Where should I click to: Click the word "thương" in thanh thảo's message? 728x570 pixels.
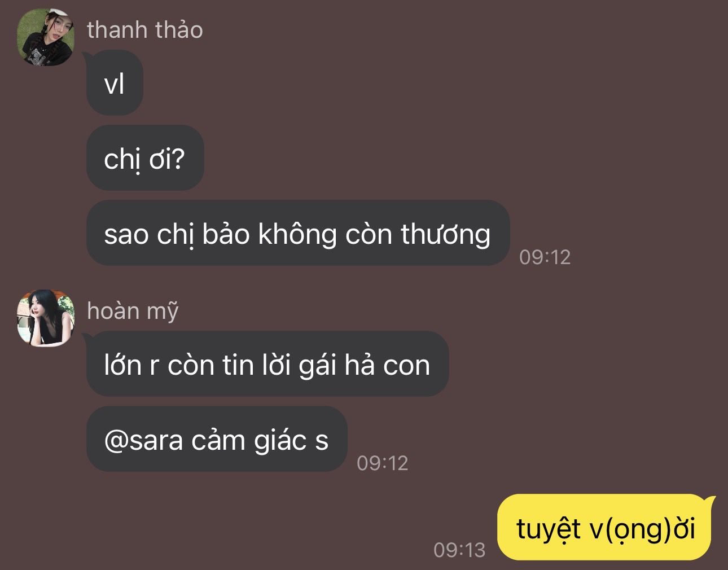tap(446, 235)
